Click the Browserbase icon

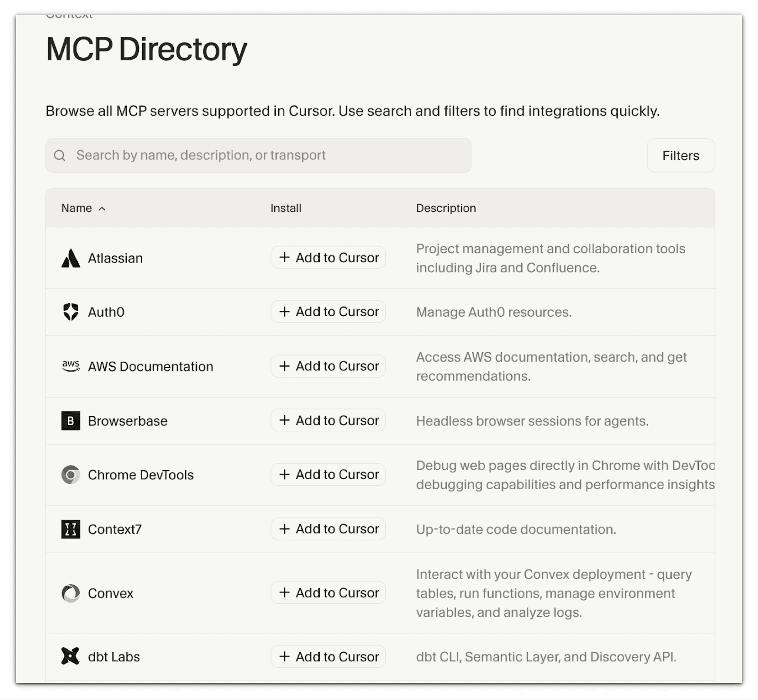[x=70, y=420]
